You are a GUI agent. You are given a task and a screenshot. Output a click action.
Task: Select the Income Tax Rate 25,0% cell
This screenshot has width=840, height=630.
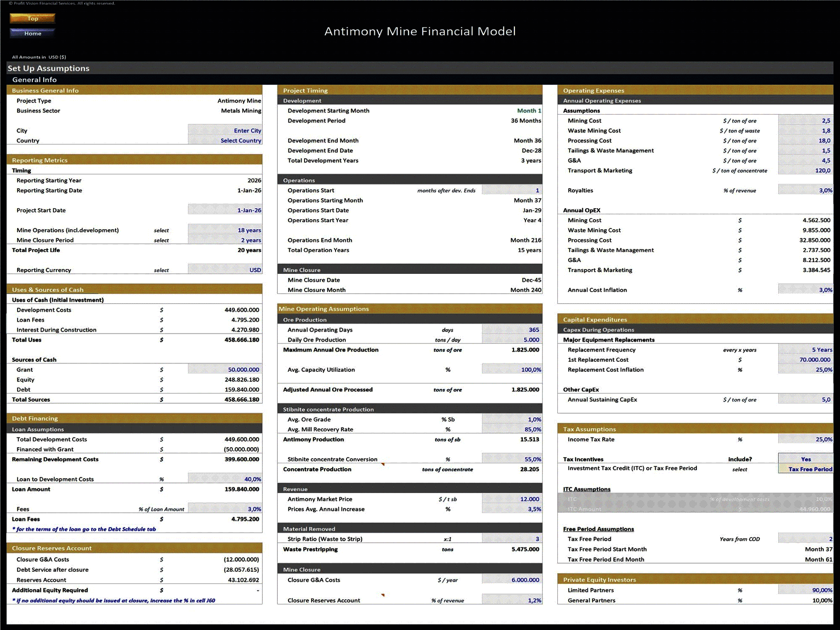805,439
